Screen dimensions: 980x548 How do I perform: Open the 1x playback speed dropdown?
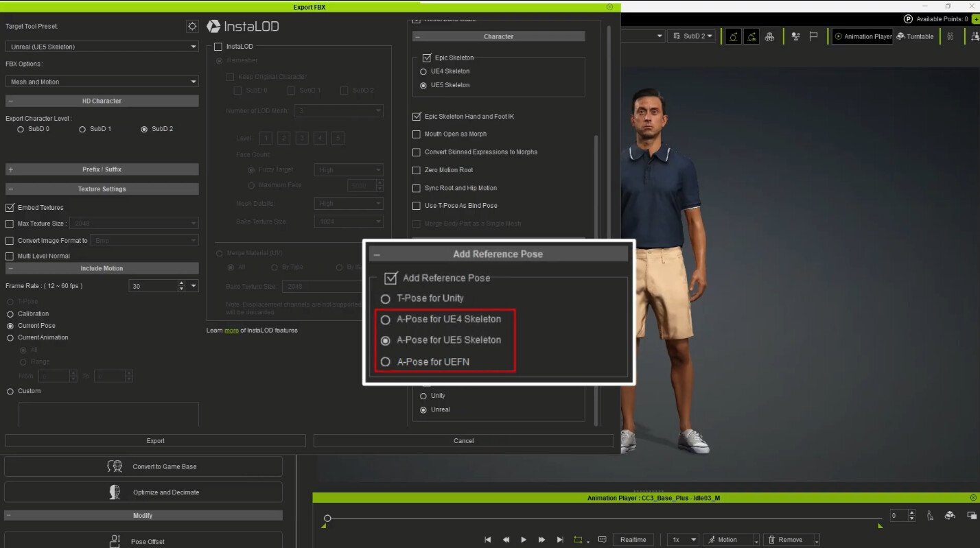click(682, 540)
